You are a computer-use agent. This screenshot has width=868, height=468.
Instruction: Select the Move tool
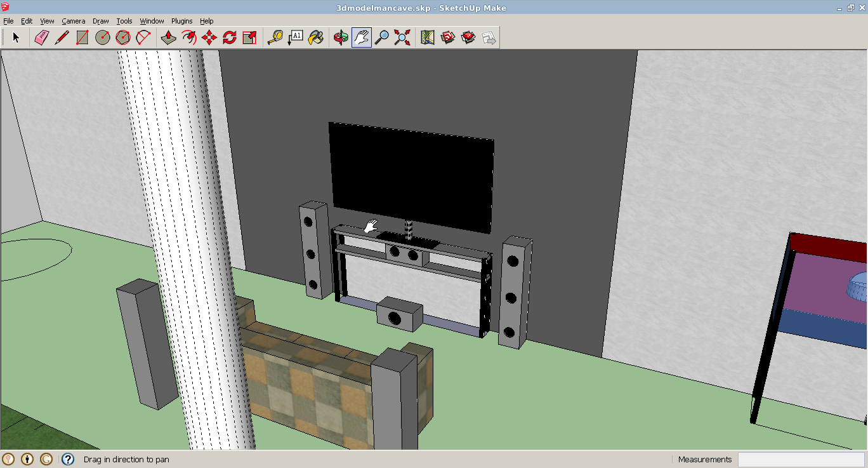coord(209,37)
